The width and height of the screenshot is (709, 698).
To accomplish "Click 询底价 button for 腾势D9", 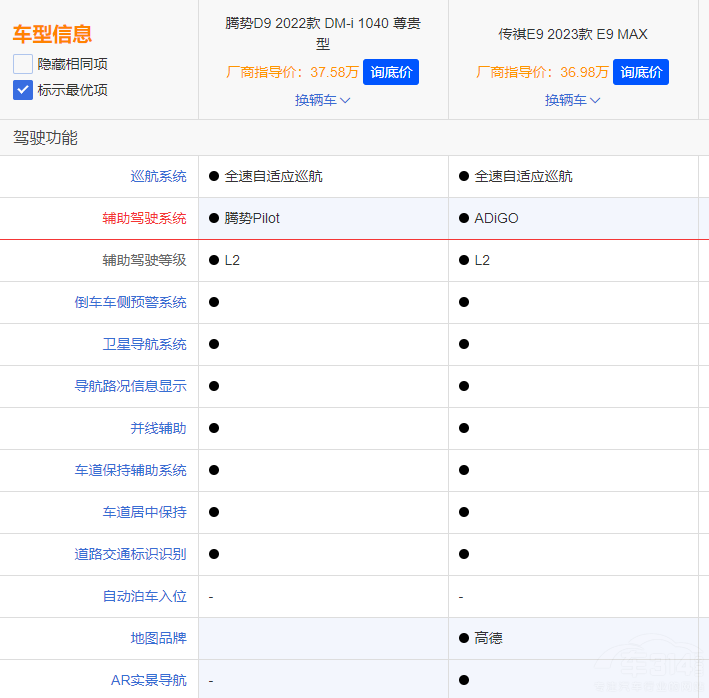I will (391, 72).
